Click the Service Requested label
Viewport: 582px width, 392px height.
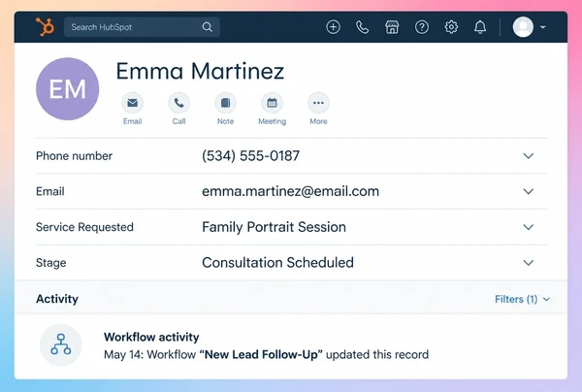84,227
